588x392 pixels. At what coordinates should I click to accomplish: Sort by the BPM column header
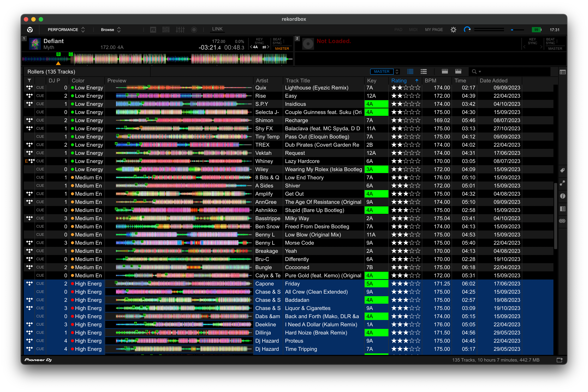[436, 81]
